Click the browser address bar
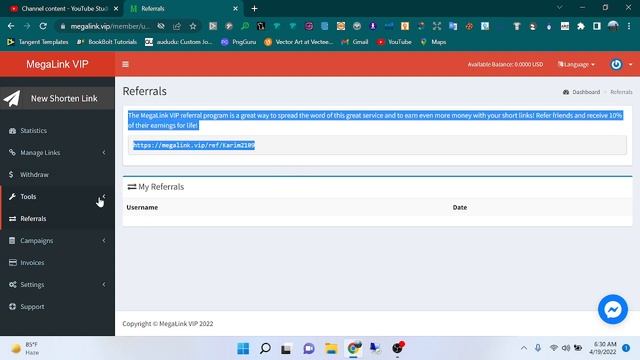 click(x=110, y=26)
